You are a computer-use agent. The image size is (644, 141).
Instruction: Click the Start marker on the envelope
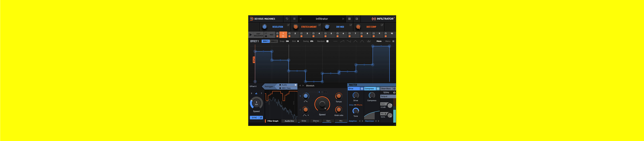coord(254,60)
